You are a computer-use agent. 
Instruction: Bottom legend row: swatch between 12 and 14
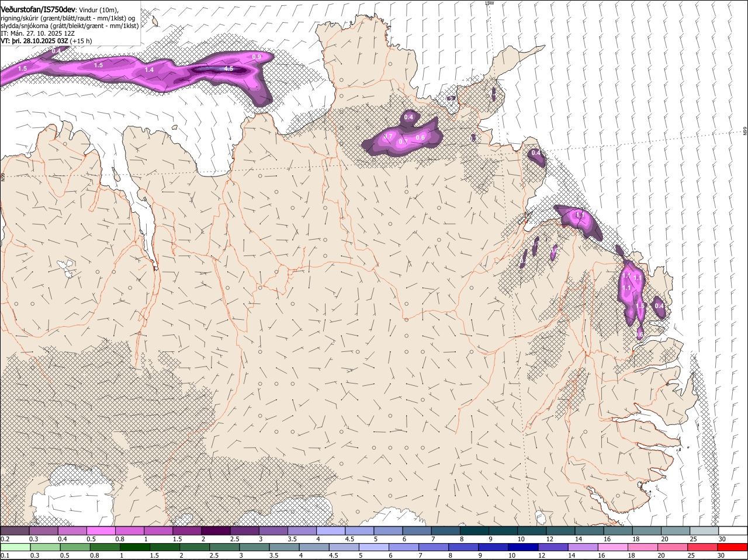553,547
